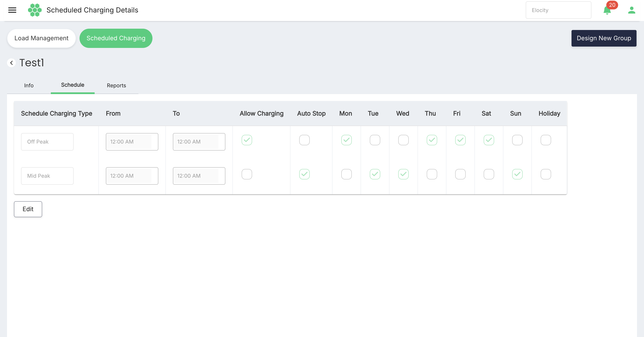
Task: Open Off Peak To time field
Action: [199, 142]
